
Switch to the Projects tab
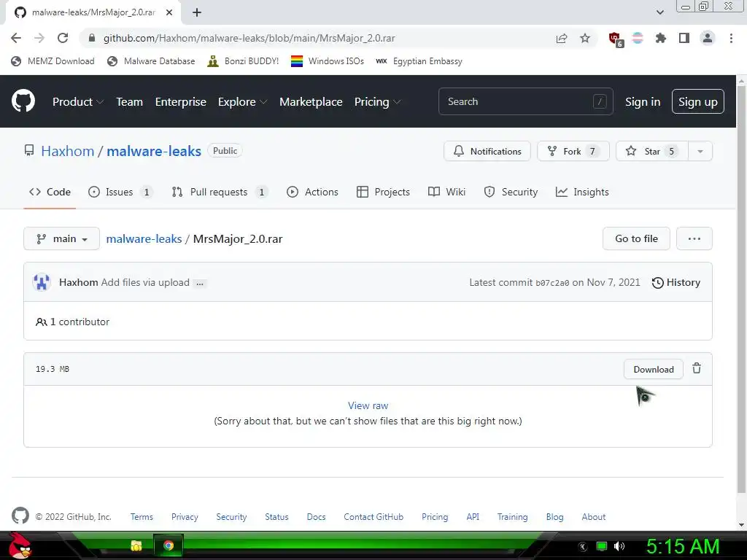(383, 192)
